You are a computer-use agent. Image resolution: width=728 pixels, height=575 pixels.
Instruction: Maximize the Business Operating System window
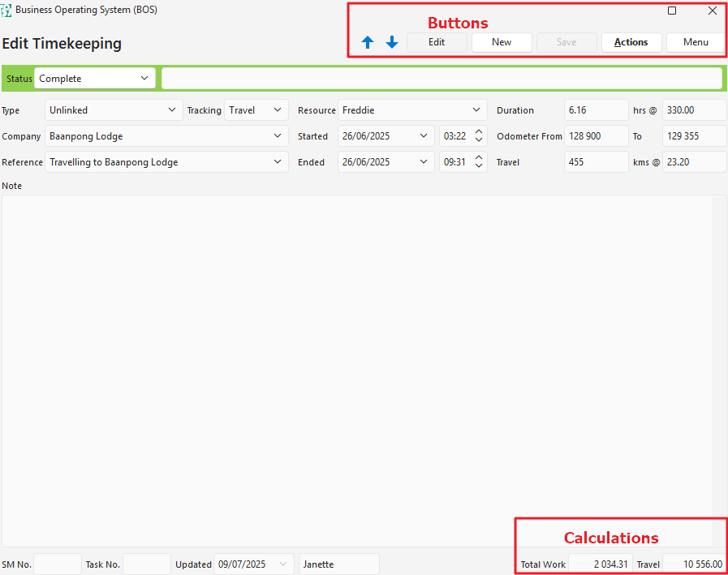coord(672,11)
